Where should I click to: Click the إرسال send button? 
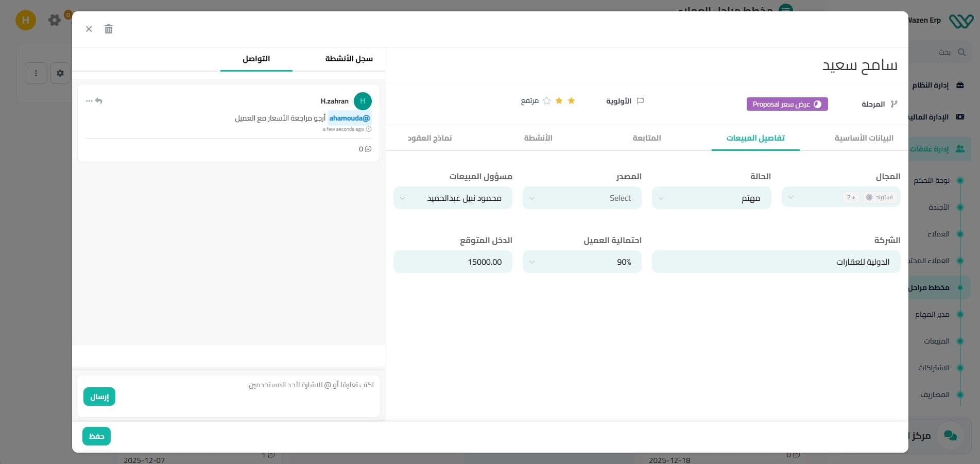pyautogui.click(x=99, y=397)
